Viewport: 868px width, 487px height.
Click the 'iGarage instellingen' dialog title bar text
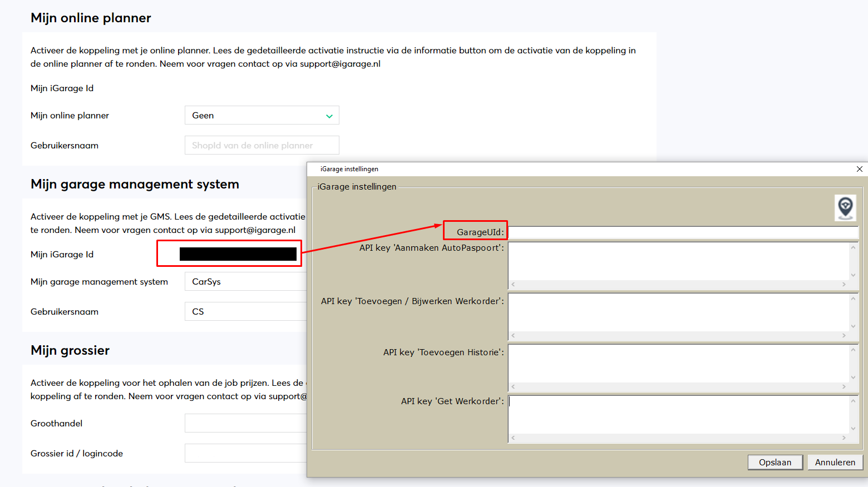[349, 169]
